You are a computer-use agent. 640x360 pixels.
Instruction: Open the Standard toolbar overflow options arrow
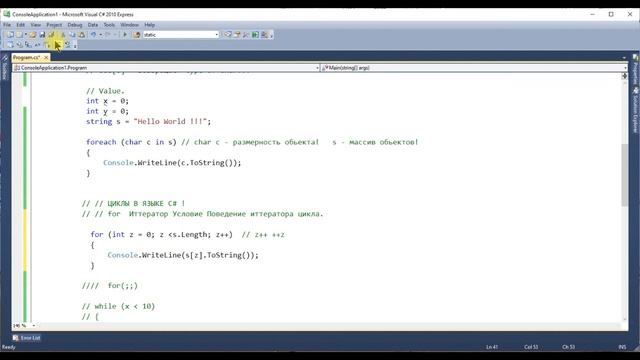tap(271, 35)
